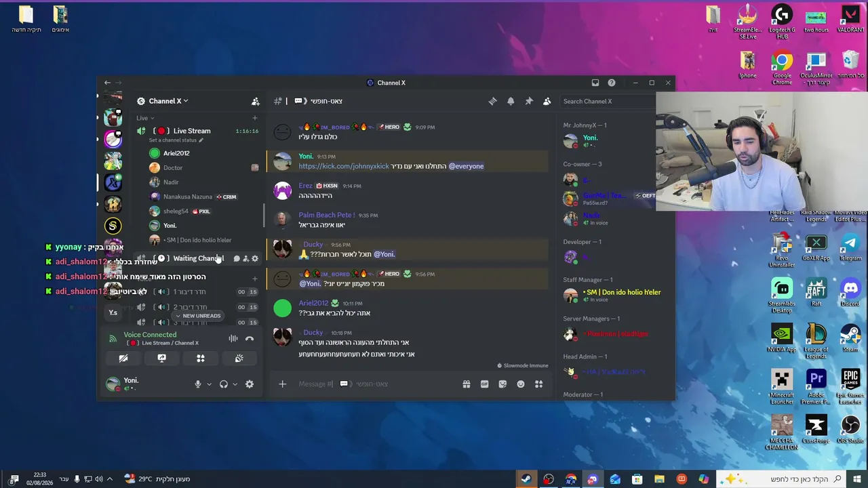Open the apps launcher icon in message bar
The width and height of the screenshot is (868, 488).
tap(539, 384)
